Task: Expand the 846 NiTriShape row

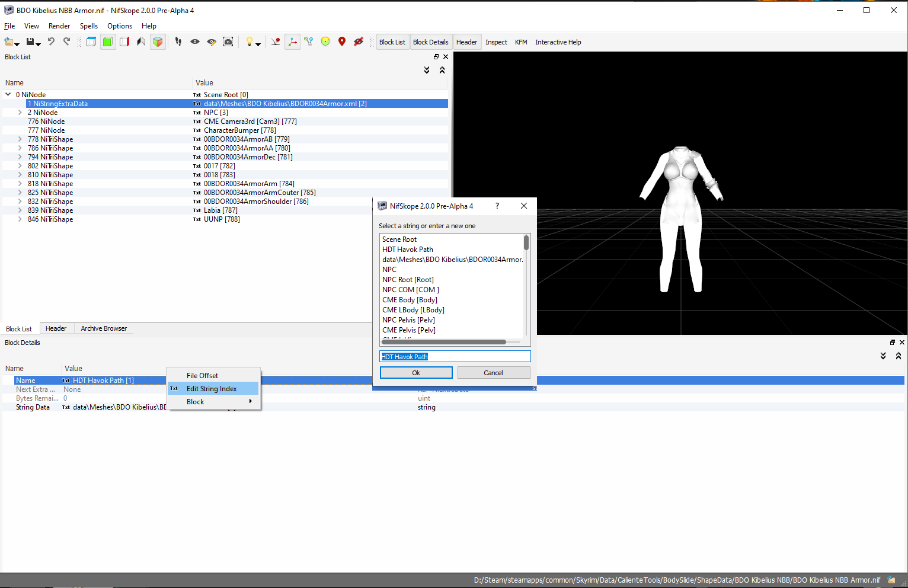Action: pyautogui.click(x=20, y=219)
